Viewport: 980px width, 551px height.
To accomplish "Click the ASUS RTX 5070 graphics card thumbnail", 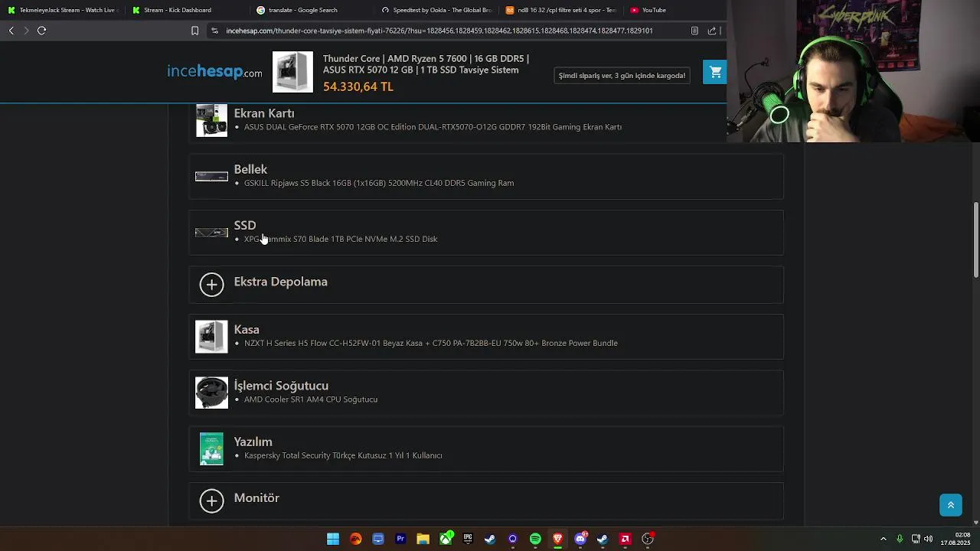I will (x=211, y=120).
